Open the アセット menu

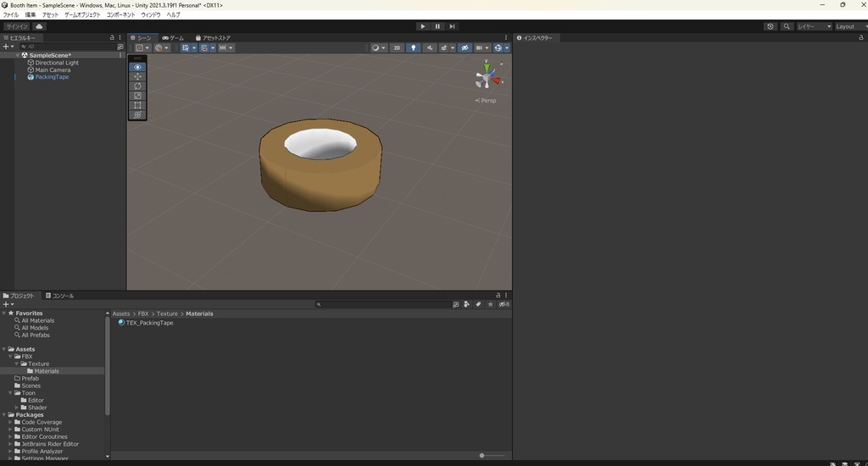click(x=50, y=15)
